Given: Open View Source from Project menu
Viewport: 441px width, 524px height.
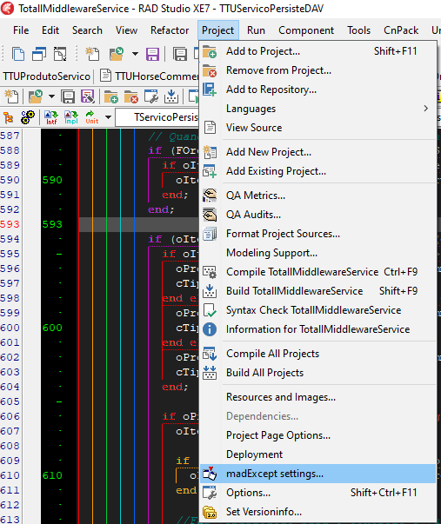Looking at the screenshot, I should (318, 127).
